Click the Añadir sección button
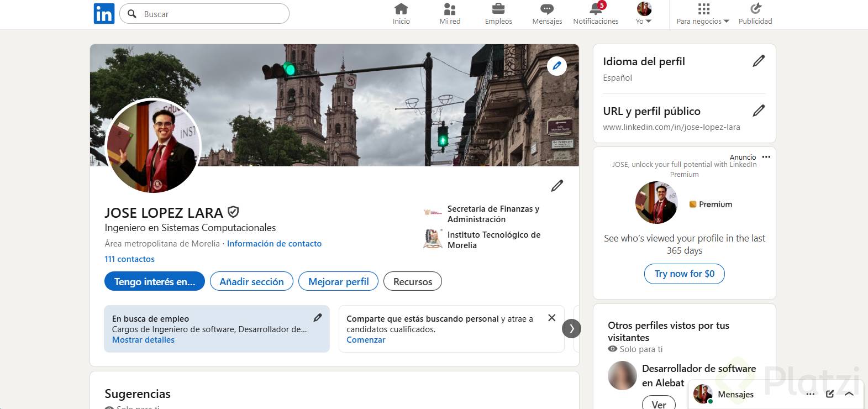This screenshot has width=868, height=409. point(251,281)
